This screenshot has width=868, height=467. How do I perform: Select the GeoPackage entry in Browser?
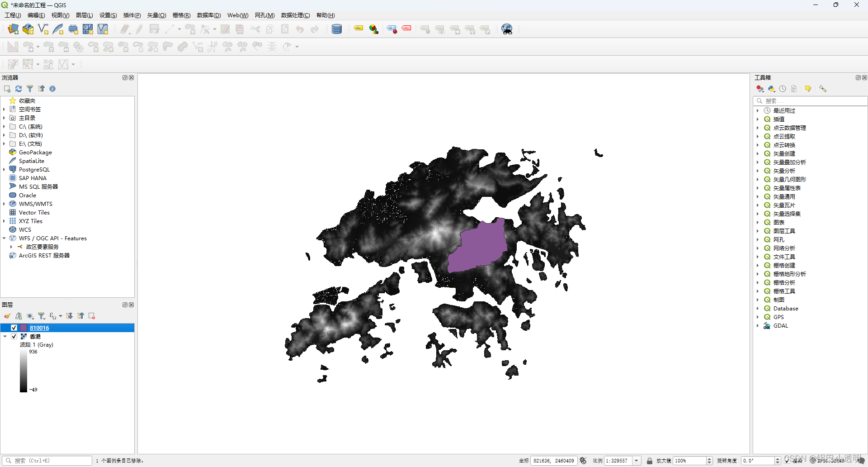(x=35, y=152)
